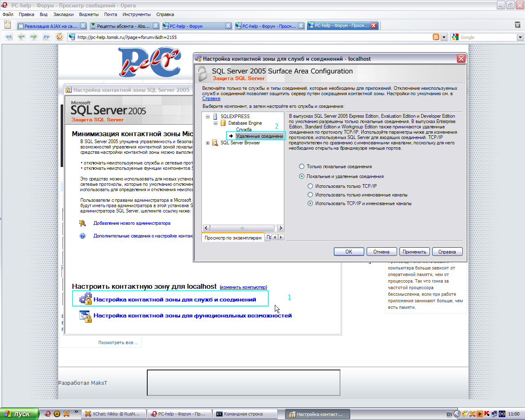This screenshot has width=525, height=420.
Task: Click the Fast Forward navigation arrow
Action: tap(46, 37)
